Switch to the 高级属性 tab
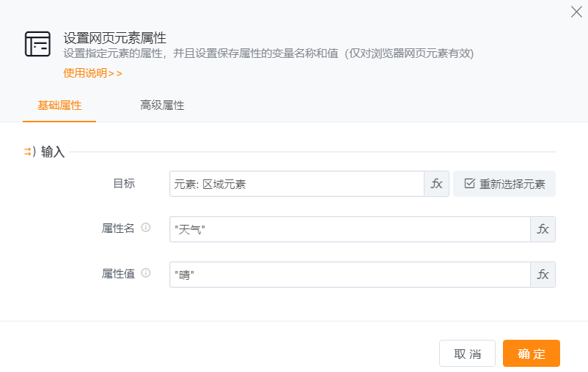 click(162, 105)
